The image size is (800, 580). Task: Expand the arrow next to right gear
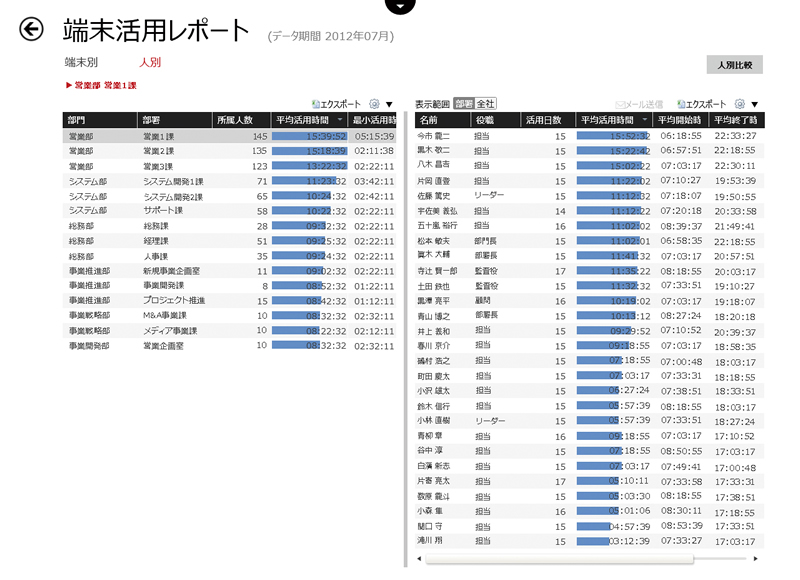[755, 105]
